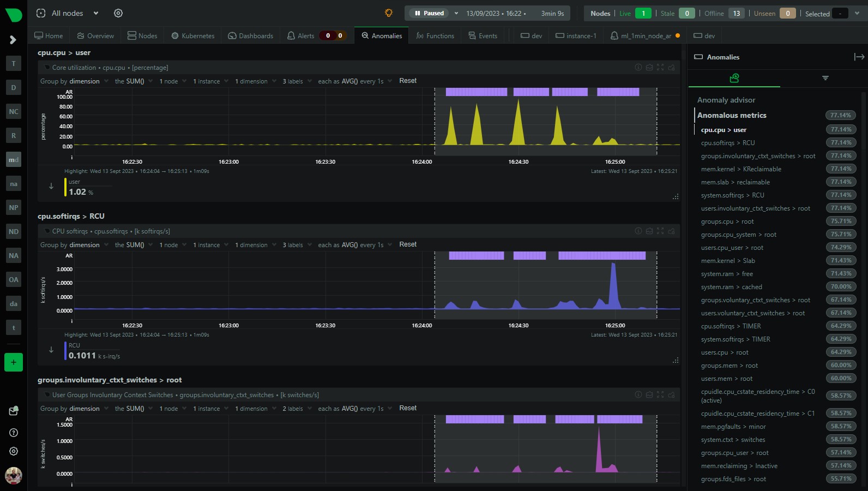Expand the left sidebar with the chevron

tap(13, 40)
